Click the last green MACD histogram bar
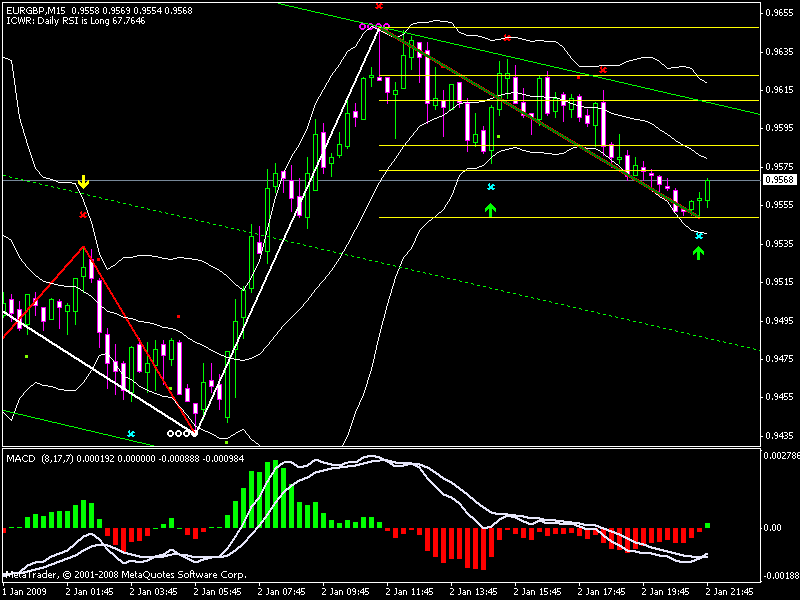800x600 pixels. tap(708, 524)
